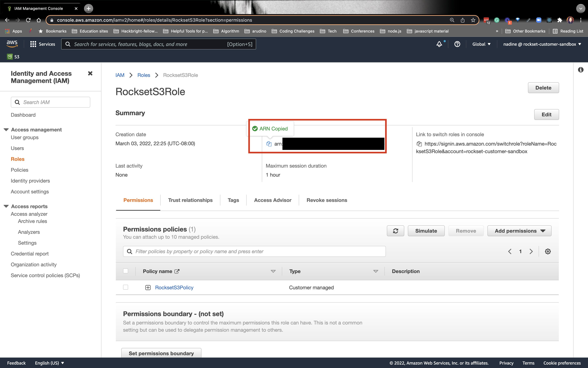Click the AWS logo home

[x=12, y=44]
